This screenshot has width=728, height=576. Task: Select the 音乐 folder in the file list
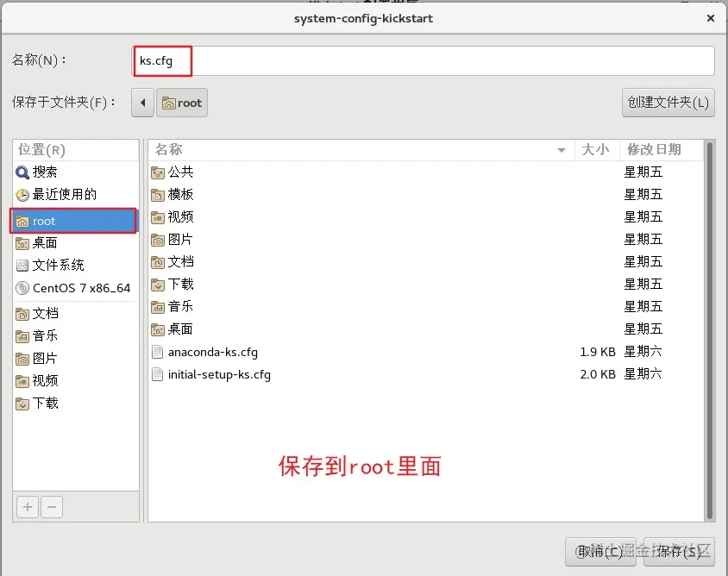426,306
